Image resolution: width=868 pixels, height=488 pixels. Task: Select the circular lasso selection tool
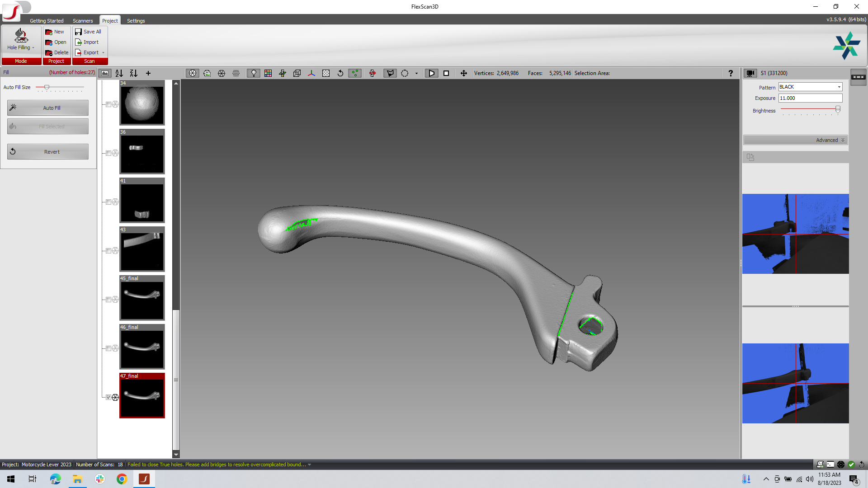click(x=405, y=73)
